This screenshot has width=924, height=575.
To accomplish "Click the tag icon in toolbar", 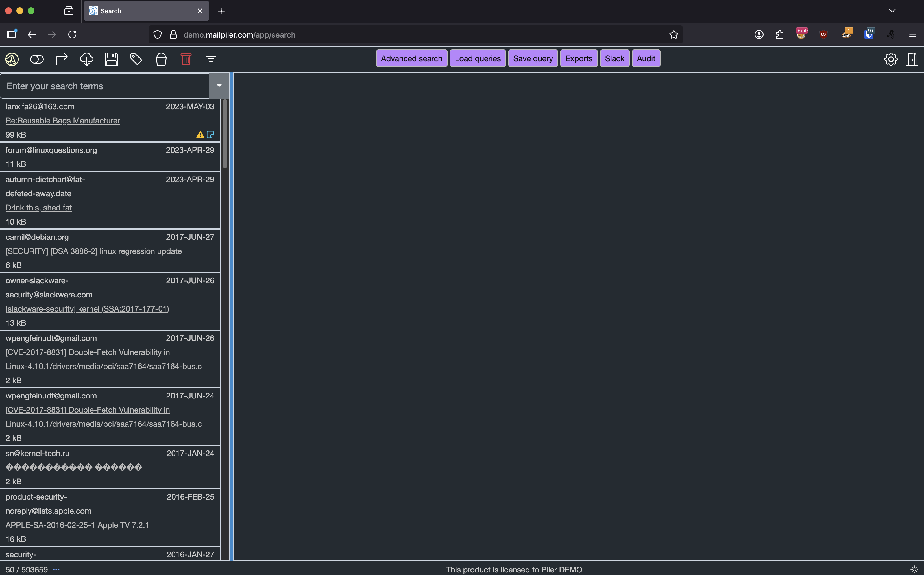I will tap(136, 59).
